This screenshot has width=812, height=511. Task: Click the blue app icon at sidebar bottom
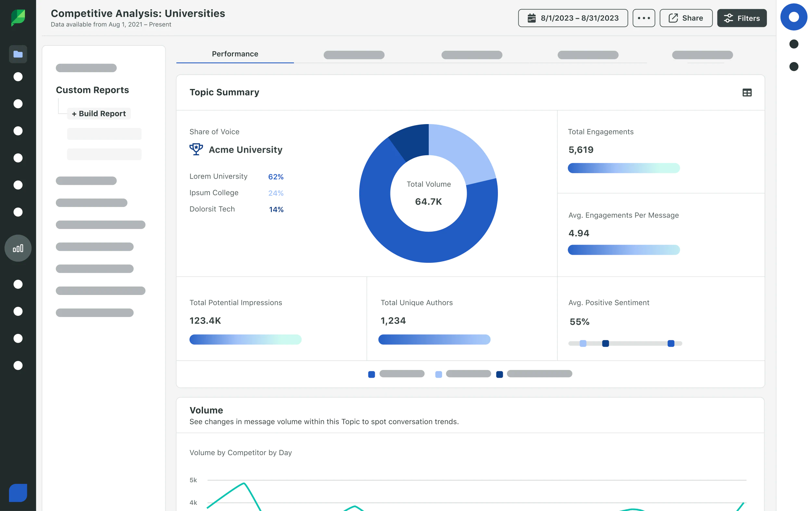point(18,493)
